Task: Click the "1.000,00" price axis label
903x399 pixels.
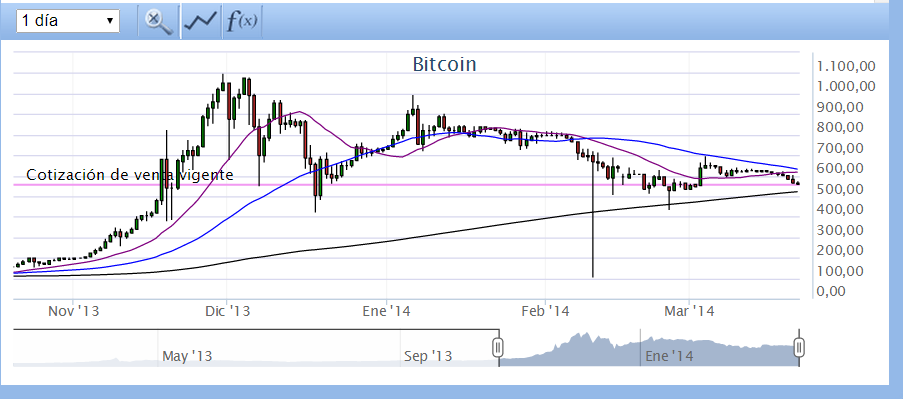Action: pyautogui.click(x=847, y=86)
